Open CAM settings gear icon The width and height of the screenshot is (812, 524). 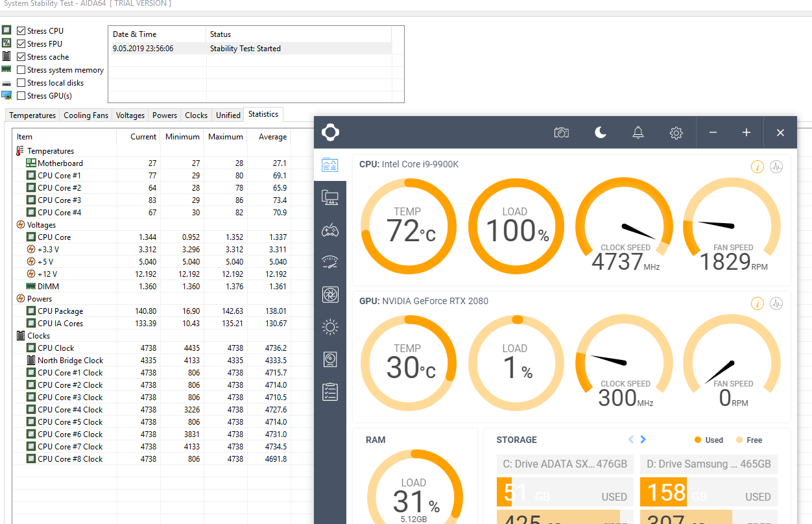point(676,133)
